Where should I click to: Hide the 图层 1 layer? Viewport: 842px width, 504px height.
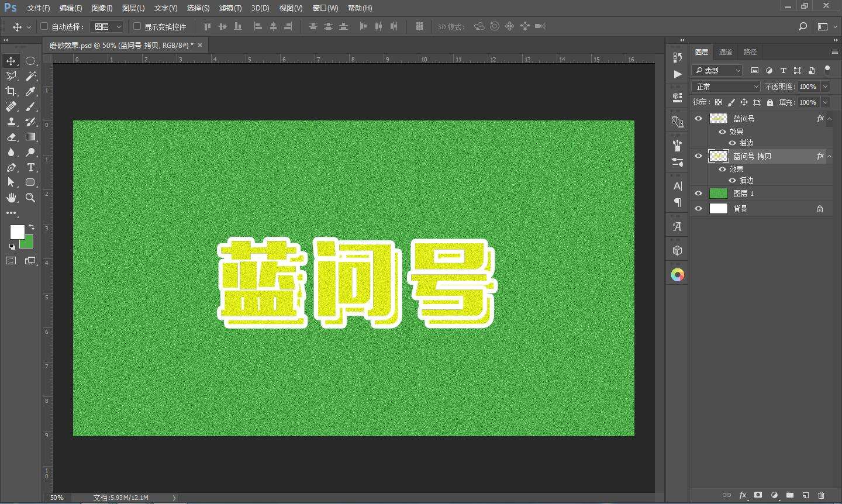pyautogui.click(x=698, y=194)
